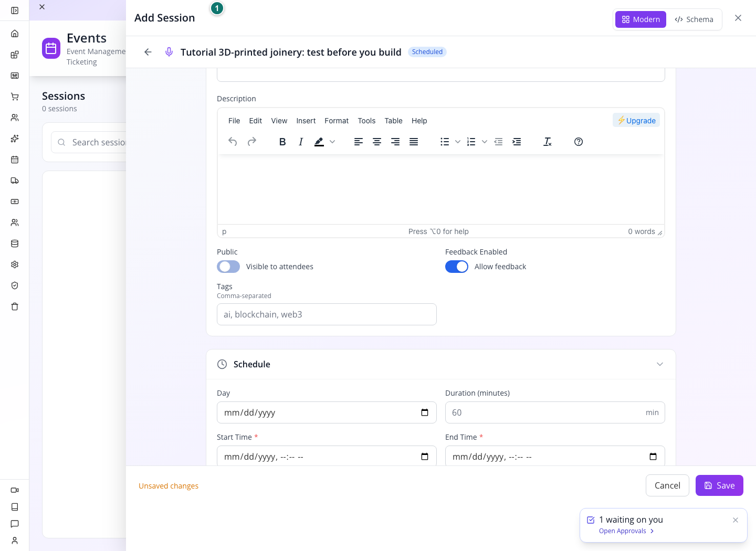The width and height of the screenshot is (756, 551).
Task: Decrease indent in the editor
Action: coord(498,142)
